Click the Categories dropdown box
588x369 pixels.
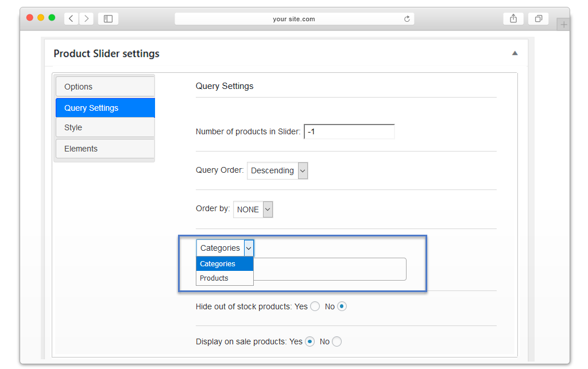[x=225, y=248]
